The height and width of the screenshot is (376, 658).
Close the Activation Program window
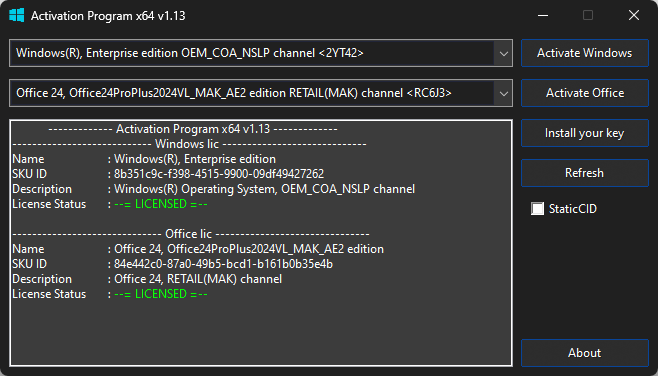coord(634,16)
